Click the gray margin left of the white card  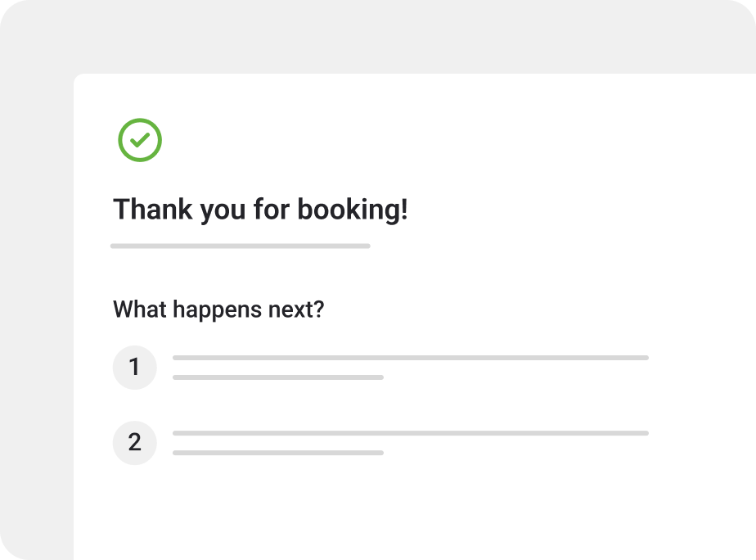(37, 327)
